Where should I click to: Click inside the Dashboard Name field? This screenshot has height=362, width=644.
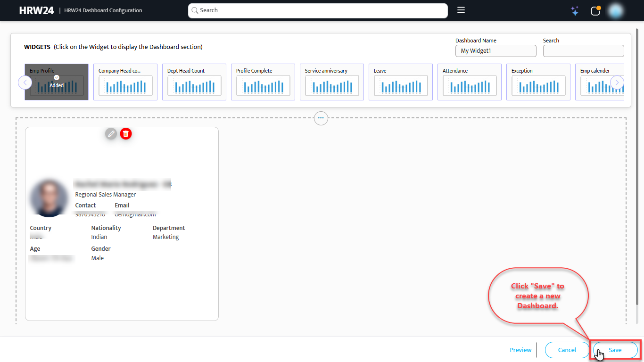495,50
